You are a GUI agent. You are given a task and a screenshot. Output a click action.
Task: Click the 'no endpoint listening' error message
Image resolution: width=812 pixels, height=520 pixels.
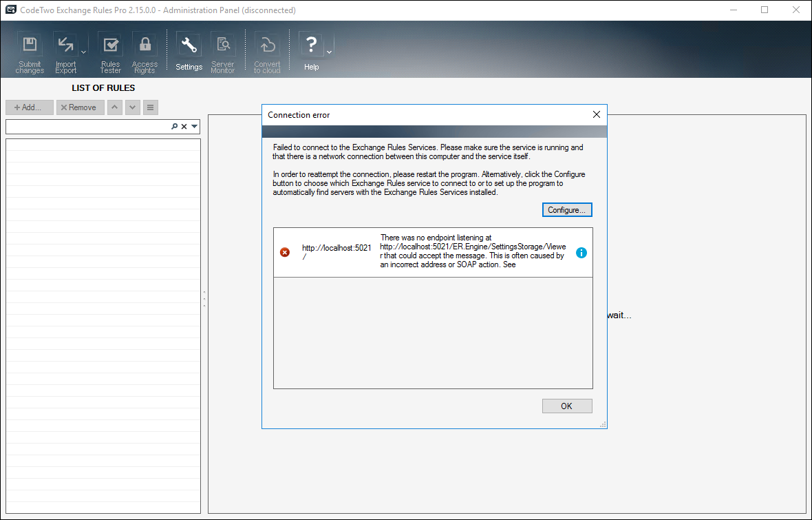coord(473,251)
